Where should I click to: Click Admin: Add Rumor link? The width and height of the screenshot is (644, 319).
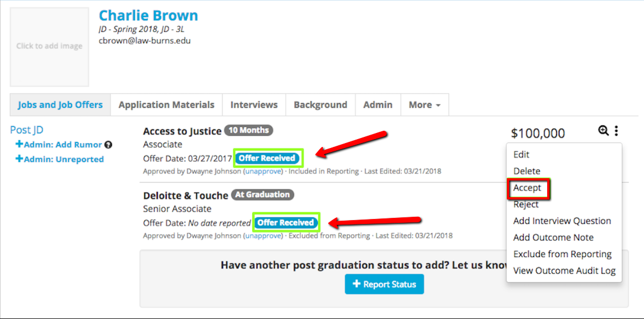[59, 145]
